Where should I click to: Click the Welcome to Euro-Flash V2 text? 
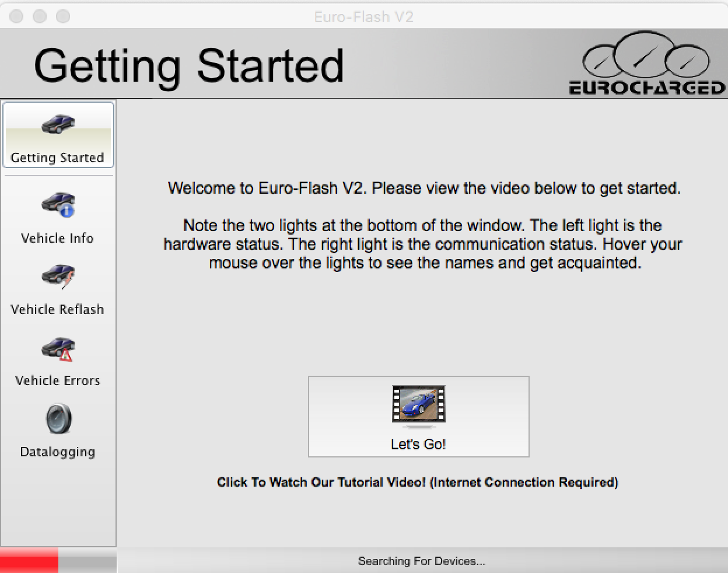coord(424,188)
